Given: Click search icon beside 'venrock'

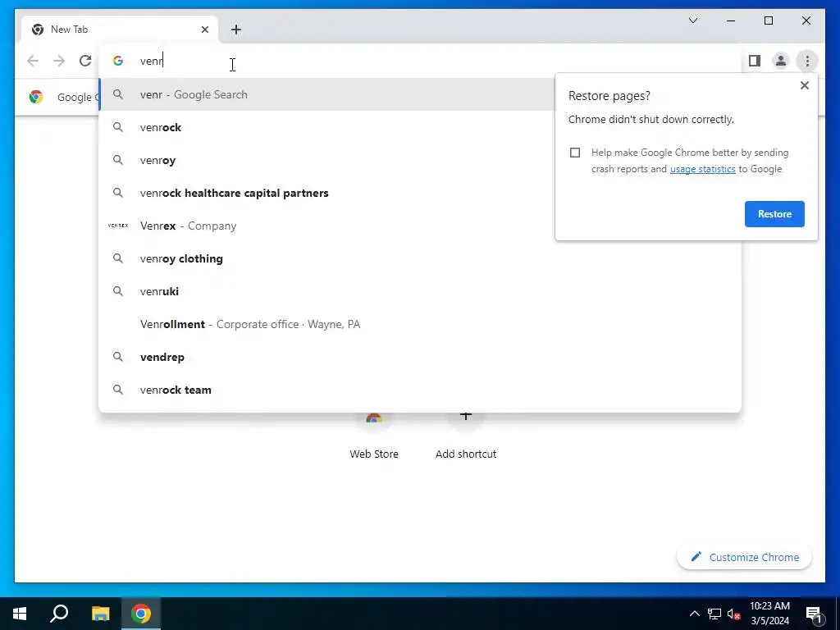Looking at the screenshot, I should [118, 127].
